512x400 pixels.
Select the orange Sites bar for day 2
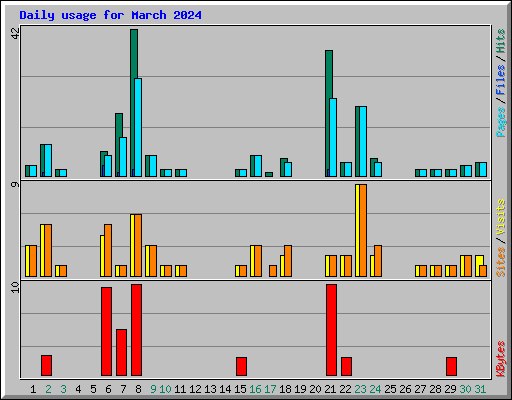point(48,250)
